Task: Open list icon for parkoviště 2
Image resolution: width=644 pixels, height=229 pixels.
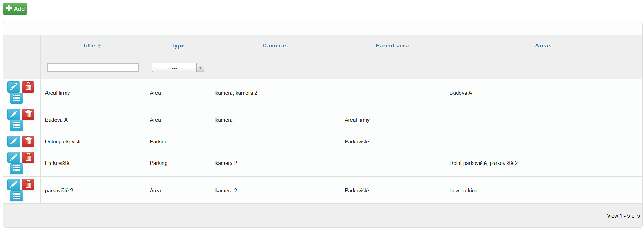Action: tap(16, 196)
